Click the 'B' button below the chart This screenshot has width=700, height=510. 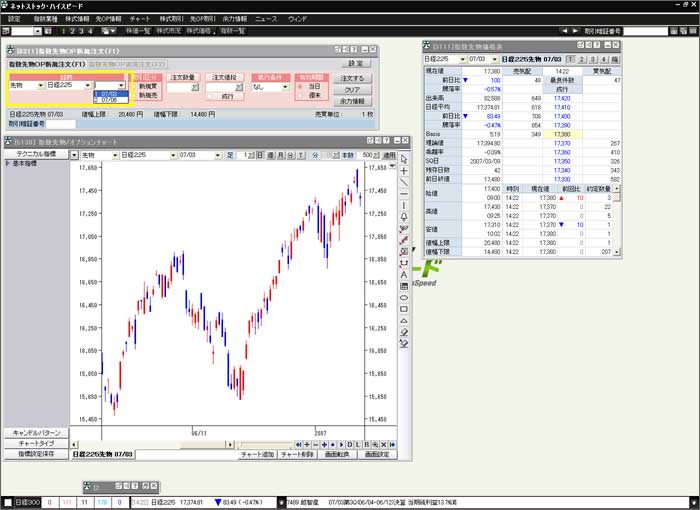pyautogui.click(x=367, y=445)
